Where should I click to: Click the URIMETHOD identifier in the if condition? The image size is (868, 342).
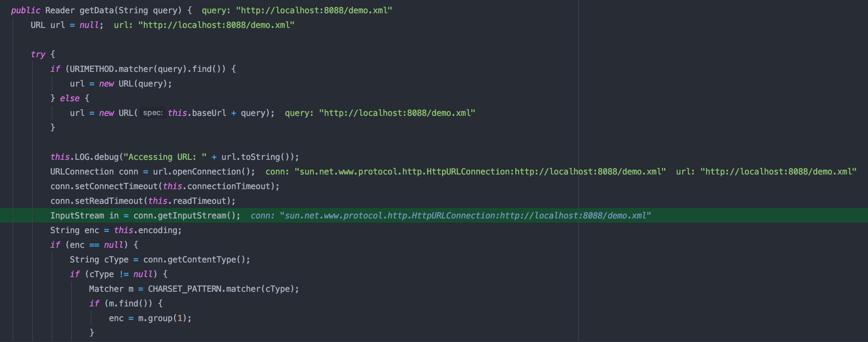coord(91,69)
